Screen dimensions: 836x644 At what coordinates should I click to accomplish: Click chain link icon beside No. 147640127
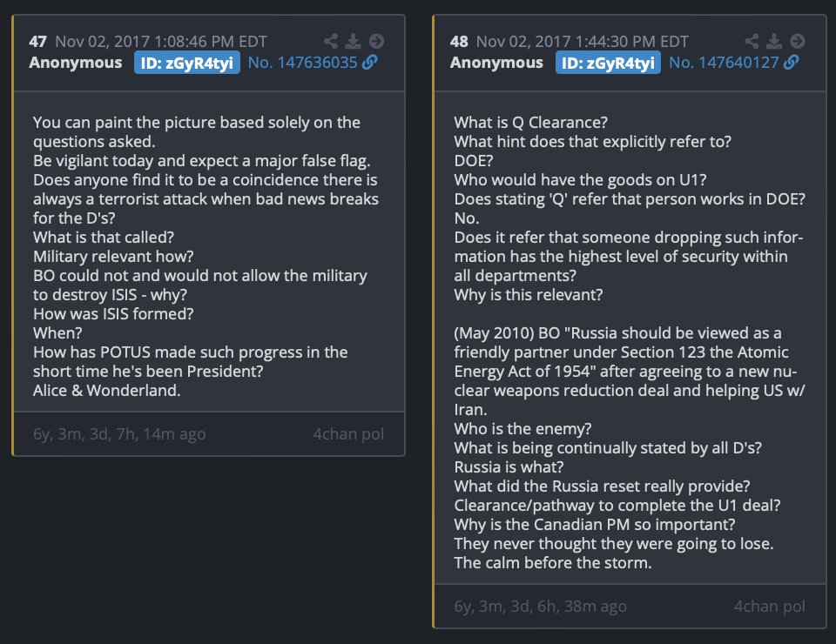792,63
